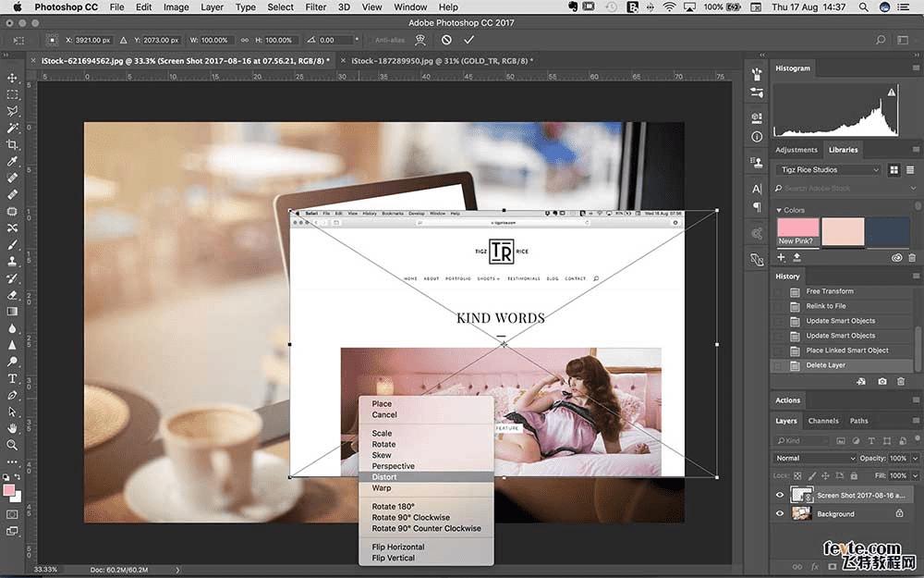Switch Libraries panel to list view
Screen dimensions: 924x578
coord(911,170)
